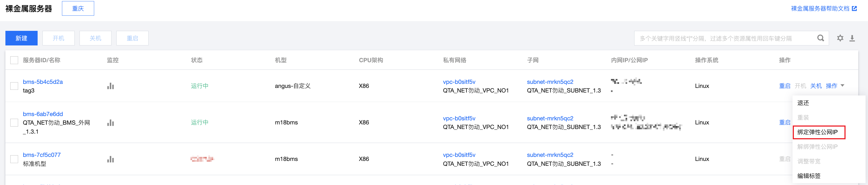Open server bms-6ab7e6dd details link
868x185 pixels.
tap(43, 114)
